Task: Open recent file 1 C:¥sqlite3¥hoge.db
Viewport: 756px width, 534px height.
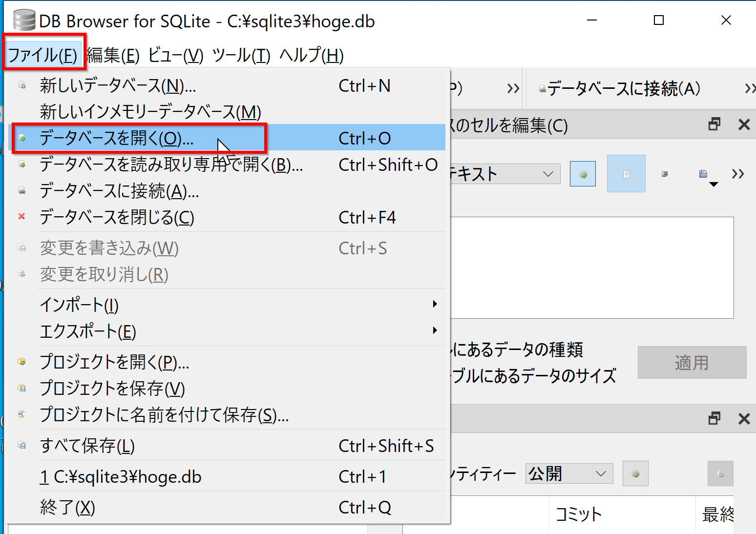Action: 227,476
